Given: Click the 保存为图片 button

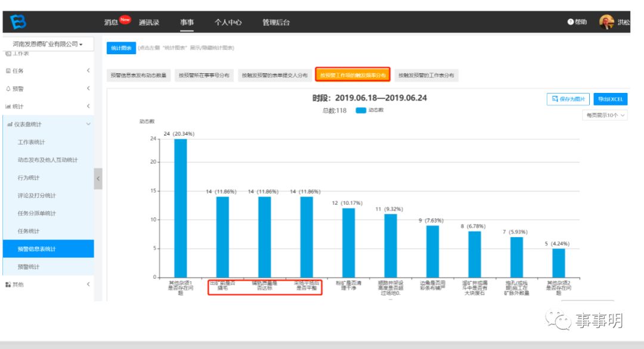Looking at the screenshot, I should [568, 99].
